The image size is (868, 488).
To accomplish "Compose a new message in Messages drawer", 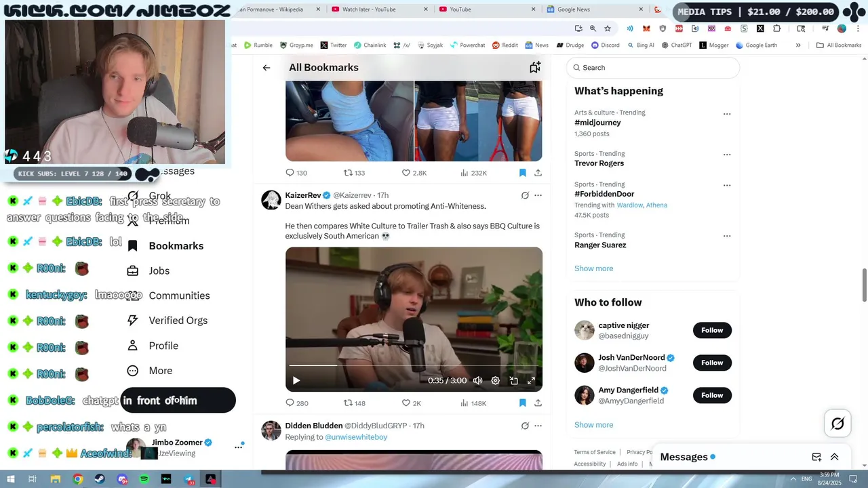I will click(817, 457).
